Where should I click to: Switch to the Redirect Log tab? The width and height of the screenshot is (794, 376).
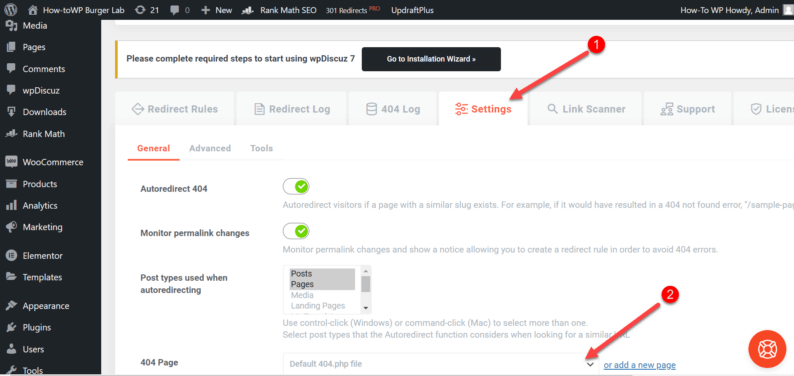(x=292, y=109)
